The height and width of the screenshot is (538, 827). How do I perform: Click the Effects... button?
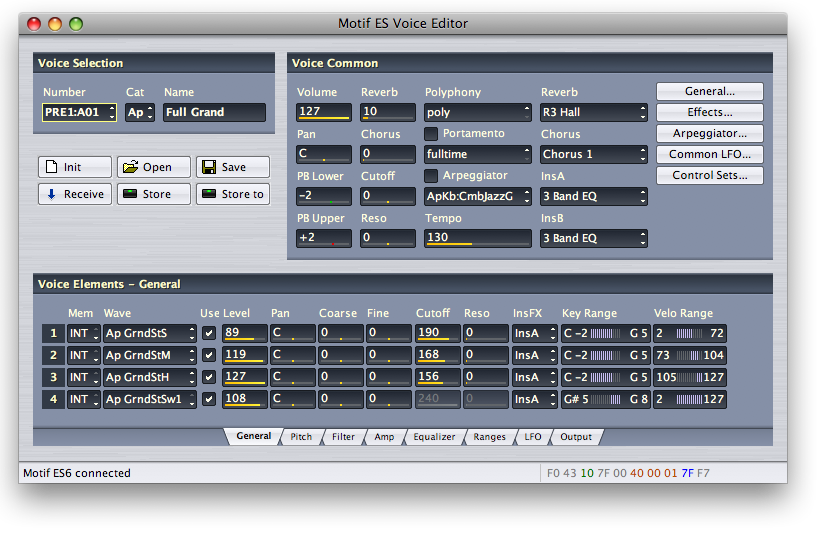709,113
